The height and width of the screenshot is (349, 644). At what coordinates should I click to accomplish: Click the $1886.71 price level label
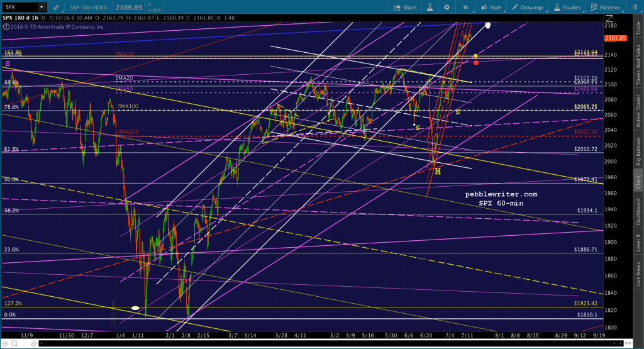pyautogui.click(x=586, y=249)
